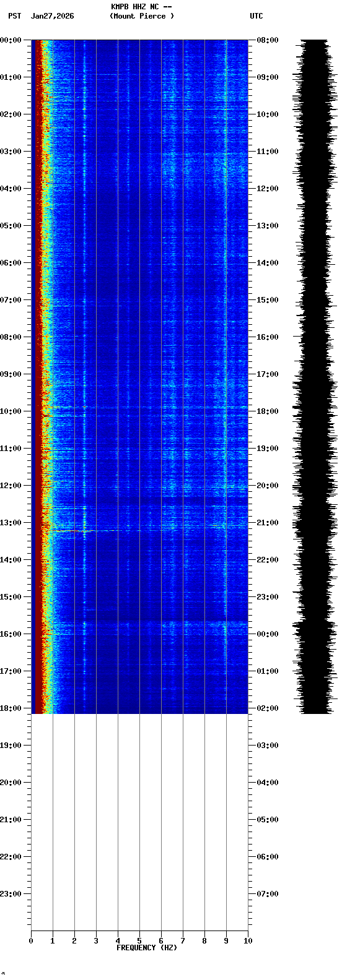The image size is (342, 980).
Task: Click UTC time label '09:00'
Action: 268,77
